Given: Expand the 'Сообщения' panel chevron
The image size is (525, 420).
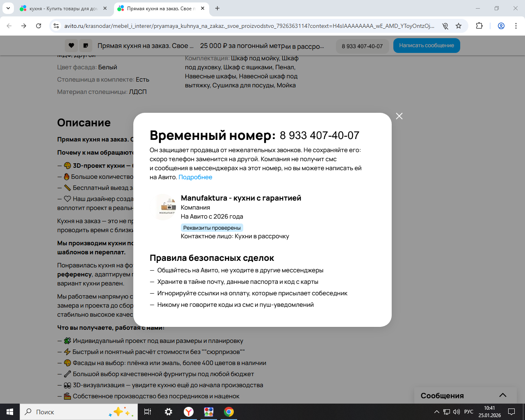Looking at the screenshot, I should pos(503,395).
